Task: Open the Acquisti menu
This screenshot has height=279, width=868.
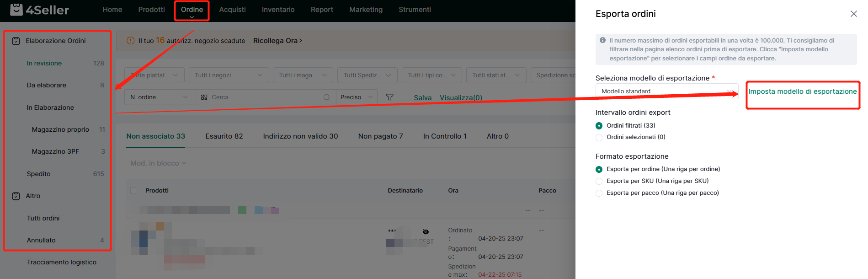Action: [x=232, y=10]
